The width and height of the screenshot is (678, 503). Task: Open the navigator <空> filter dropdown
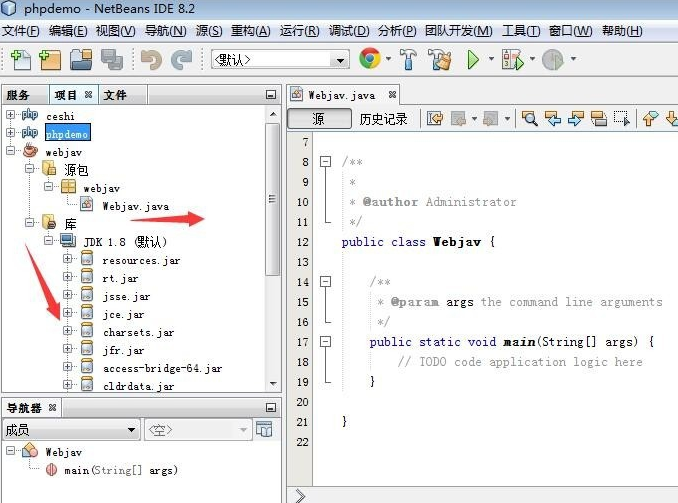[198, 429]
